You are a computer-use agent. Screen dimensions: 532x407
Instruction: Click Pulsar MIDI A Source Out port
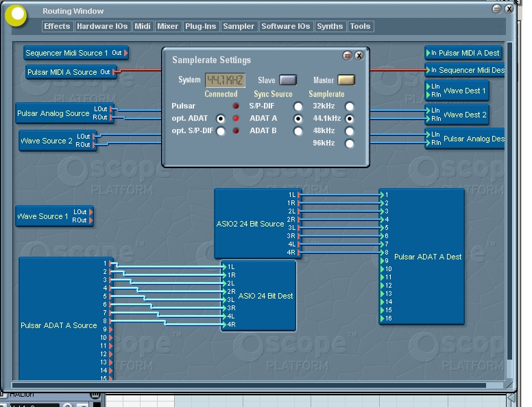coord(114,71)
